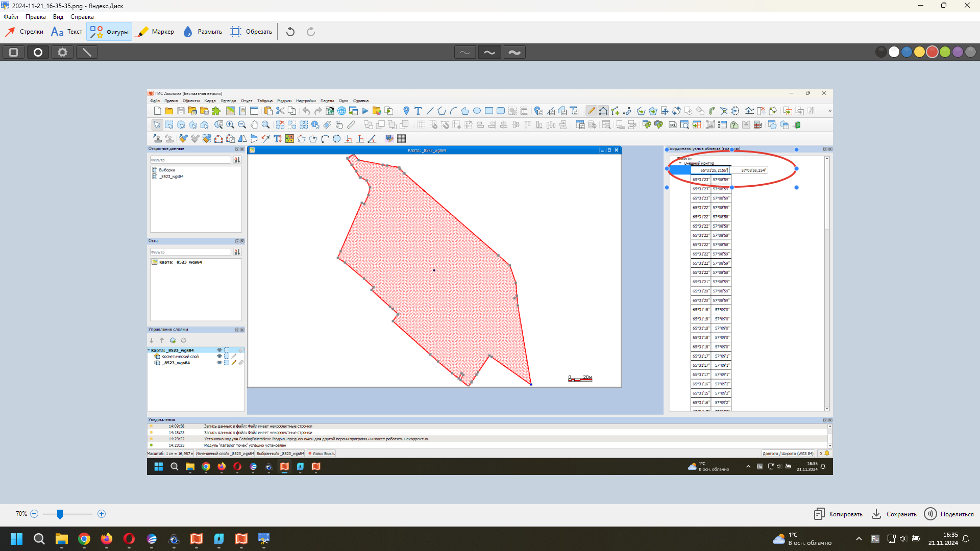
Task: Set thick line thickness
Action: (x=514, y=52)
